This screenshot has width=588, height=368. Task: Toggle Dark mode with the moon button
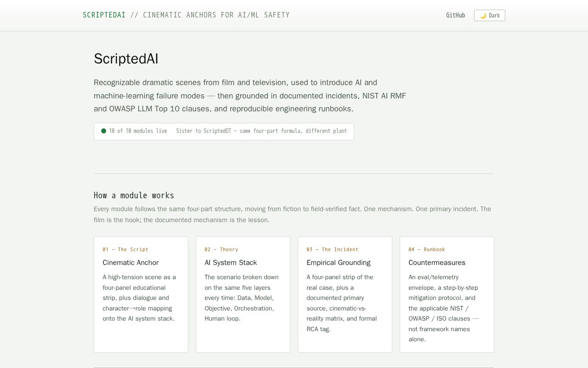490,16
